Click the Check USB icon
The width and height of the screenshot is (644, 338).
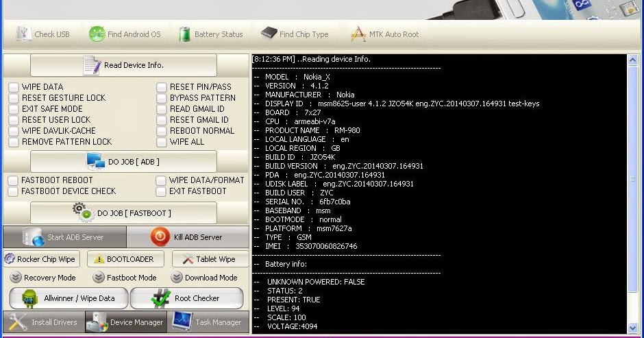click(x=23, y=34)
